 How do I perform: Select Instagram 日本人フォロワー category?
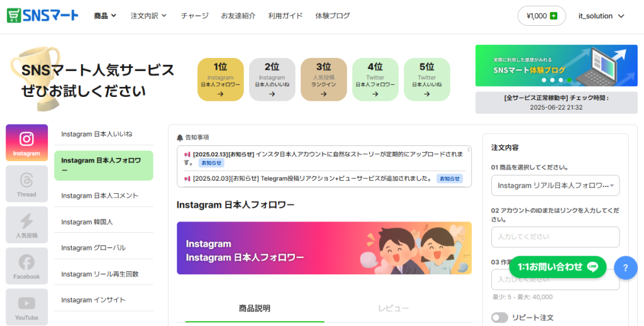click(104, 166)
